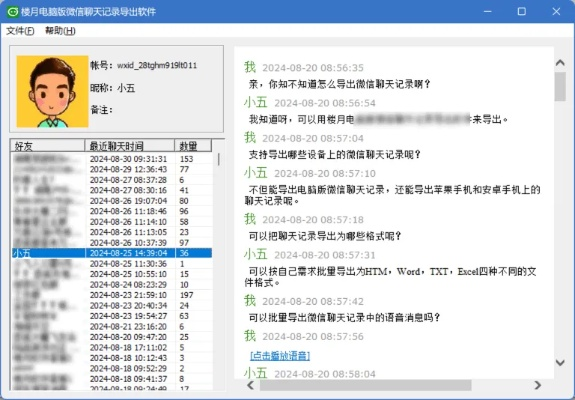Click the green WeChat app icon in title bar
Viewport: 575px width, 400px height.
(12, 12)
